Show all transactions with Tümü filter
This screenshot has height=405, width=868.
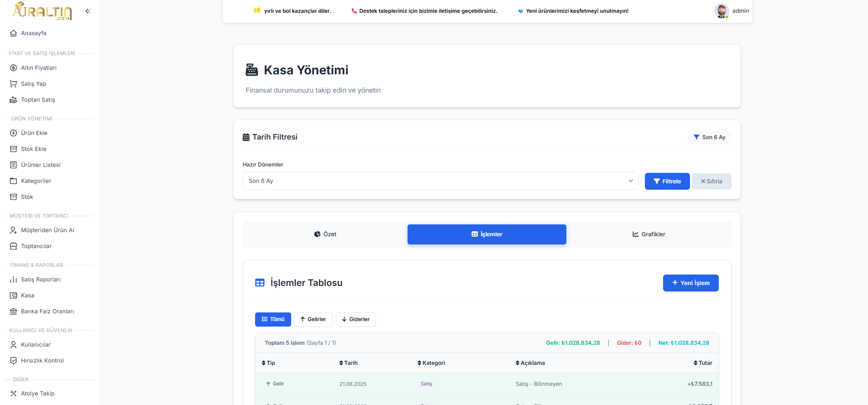tap(273, 319)
